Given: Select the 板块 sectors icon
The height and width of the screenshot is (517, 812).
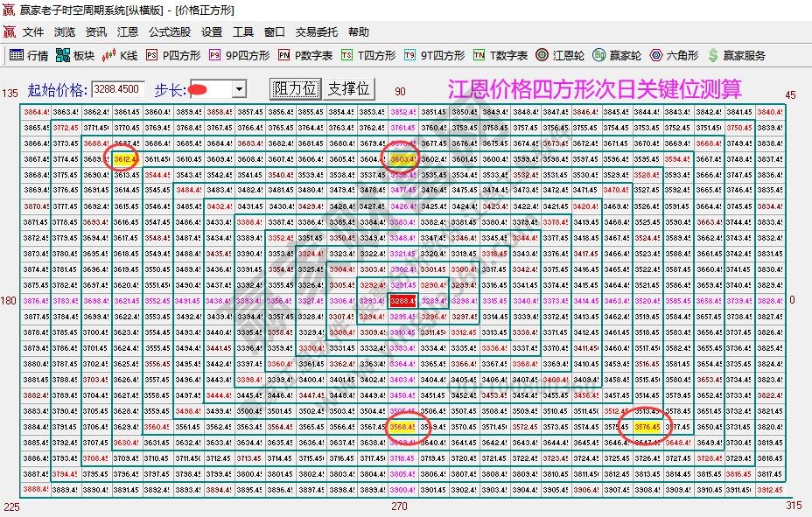Looking at the screenshot, I should point(75,55).
